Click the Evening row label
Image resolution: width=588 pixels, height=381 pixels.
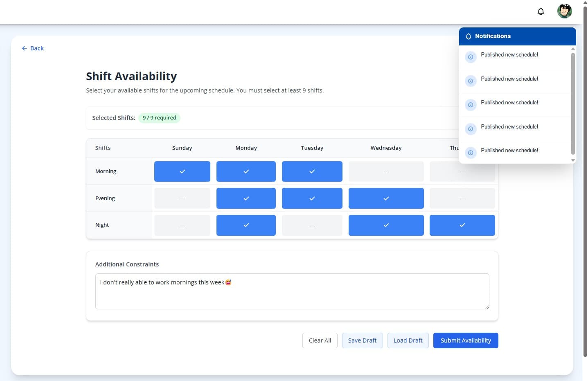(x=105, y=198)
